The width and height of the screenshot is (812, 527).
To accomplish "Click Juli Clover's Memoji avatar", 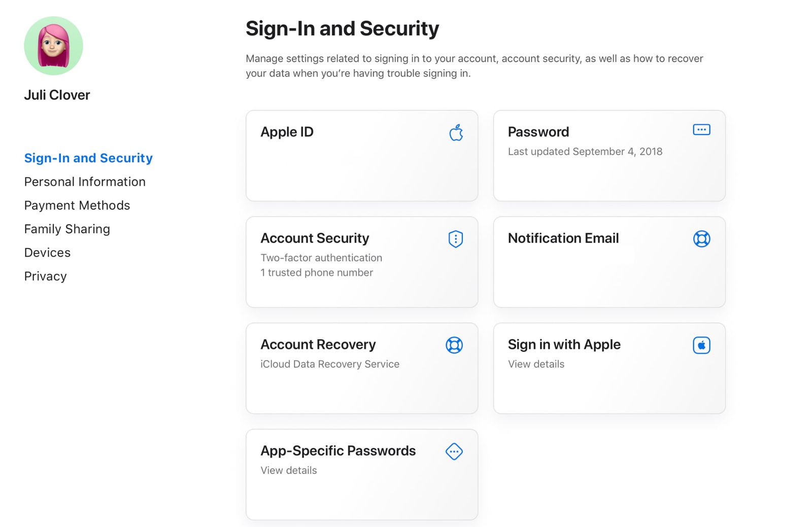I will tap(54, 45).
